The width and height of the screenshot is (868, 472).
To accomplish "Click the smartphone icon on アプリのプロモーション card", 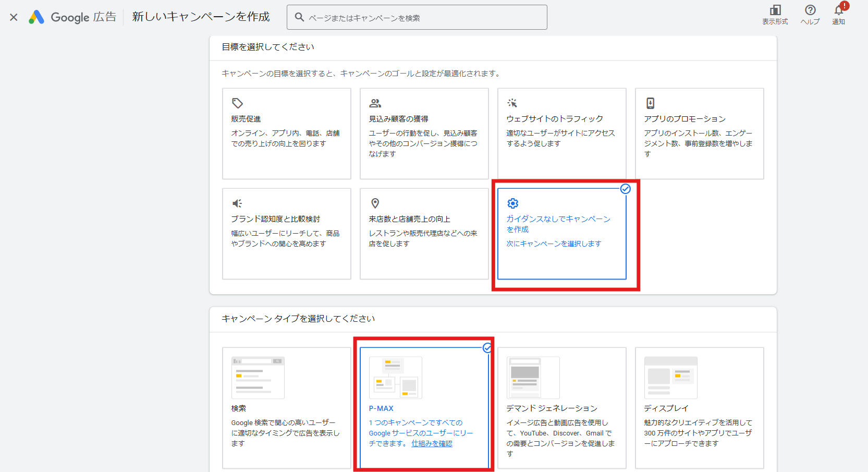I will pos(650,103).
